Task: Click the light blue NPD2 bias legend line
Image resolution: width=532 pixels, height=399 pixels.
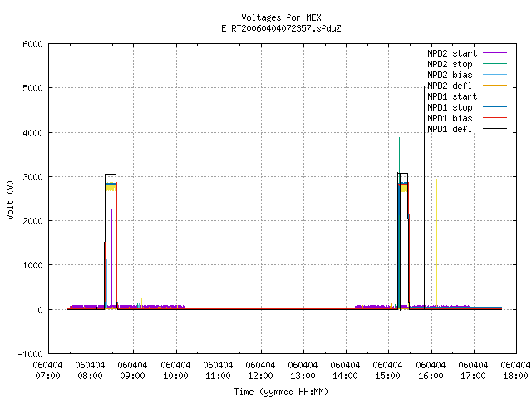Action: coord(495,75)
